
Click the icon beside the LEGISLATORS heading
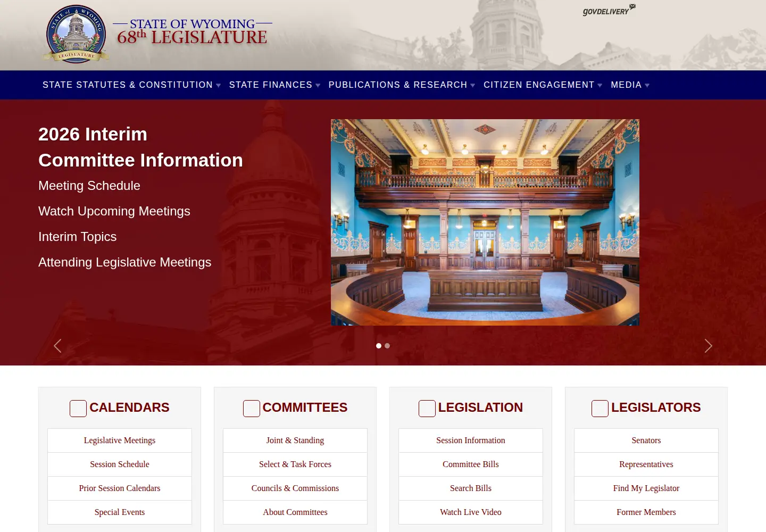(x=600, y=408)
